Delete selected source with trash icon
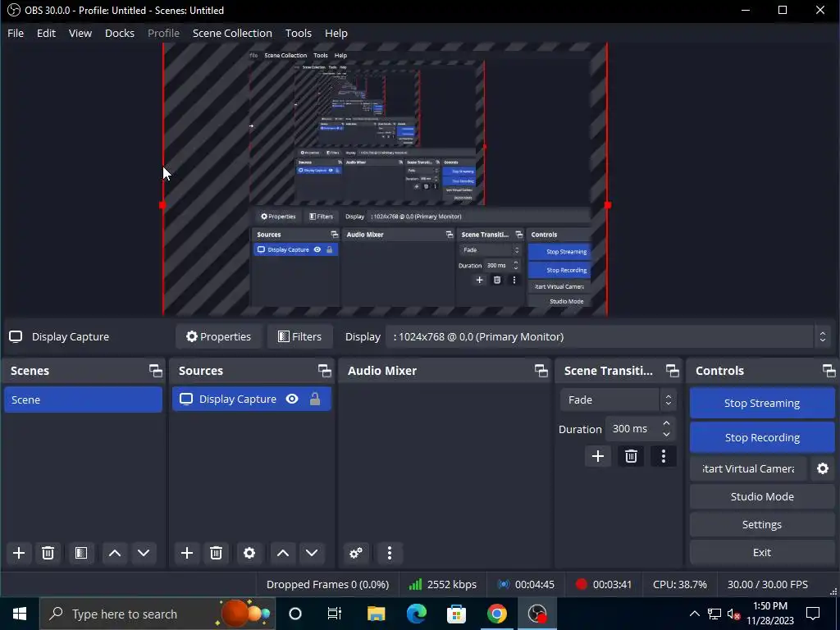 pos(216,553)
